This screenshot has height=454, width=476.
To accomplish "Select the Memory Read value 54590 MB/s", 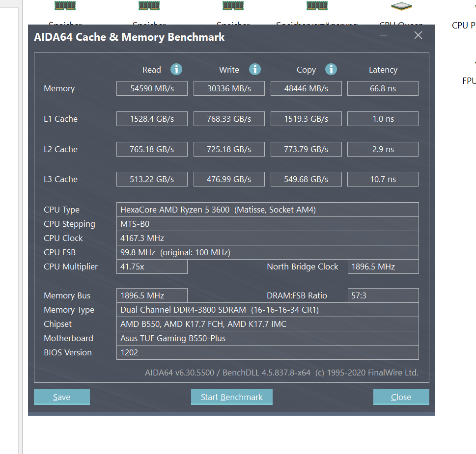I will 152,88.
